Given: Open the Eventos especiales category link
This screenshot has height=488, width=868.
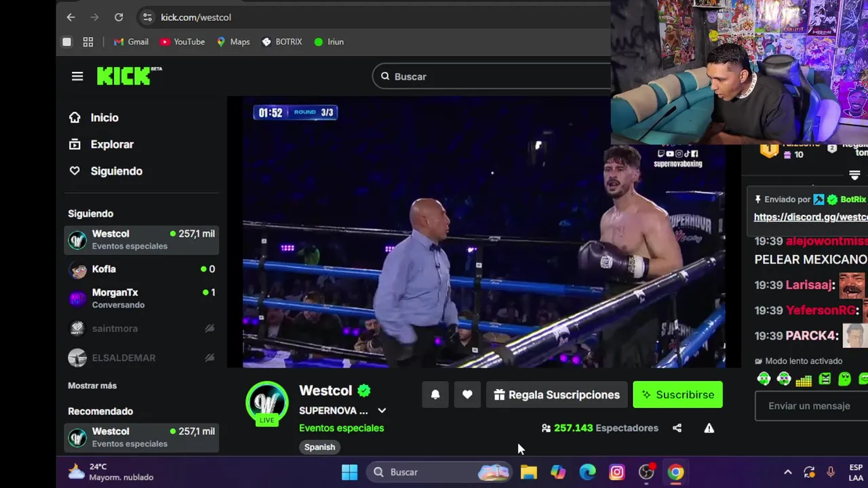Looking at the screenshot, I should [x=341, y=428].
